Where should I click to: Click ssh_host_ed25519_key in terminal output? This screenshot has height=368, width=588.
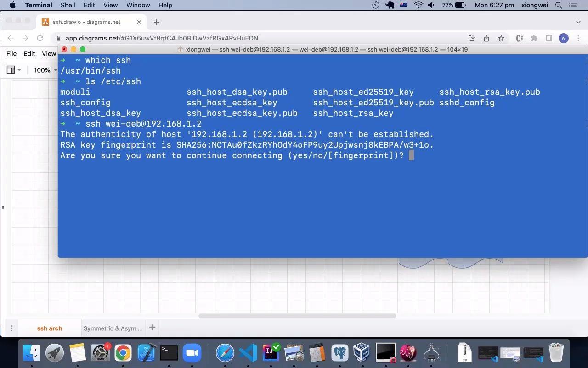(363, 92)
